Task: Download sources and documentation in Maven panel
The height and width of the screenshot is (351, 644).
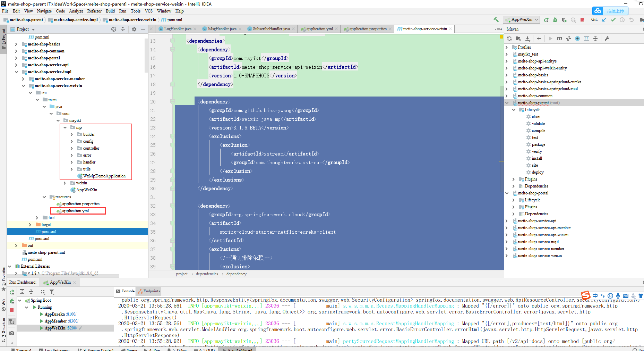Action: pos(527,39)
